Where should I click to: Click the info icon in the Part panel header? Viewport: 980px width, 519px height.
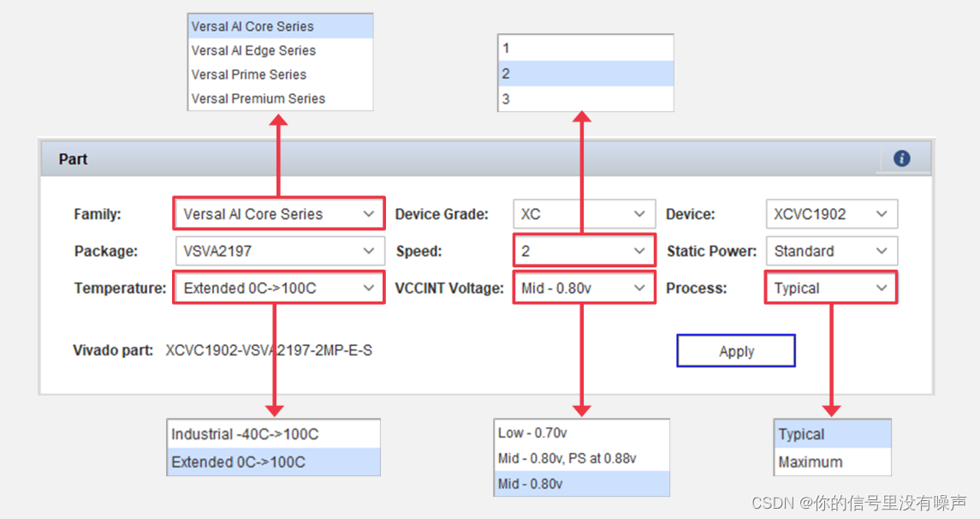tap(901, 158)
